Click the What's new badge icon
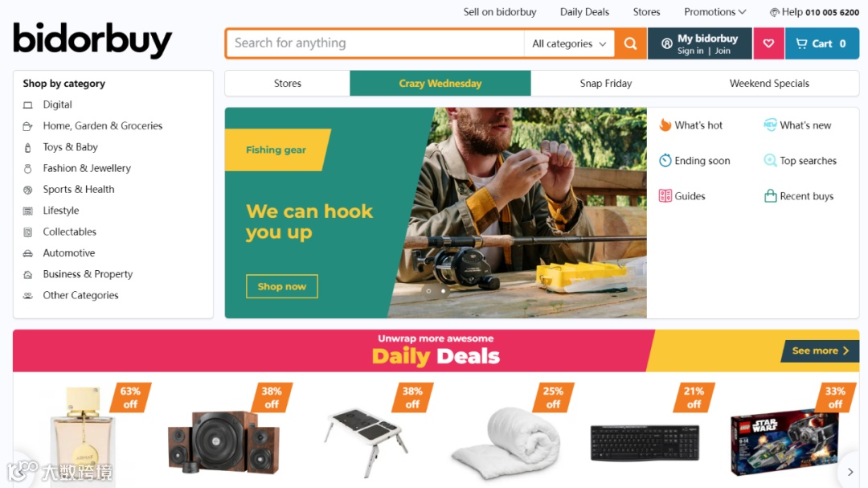868x488 pixels. (x=770, y=125)
